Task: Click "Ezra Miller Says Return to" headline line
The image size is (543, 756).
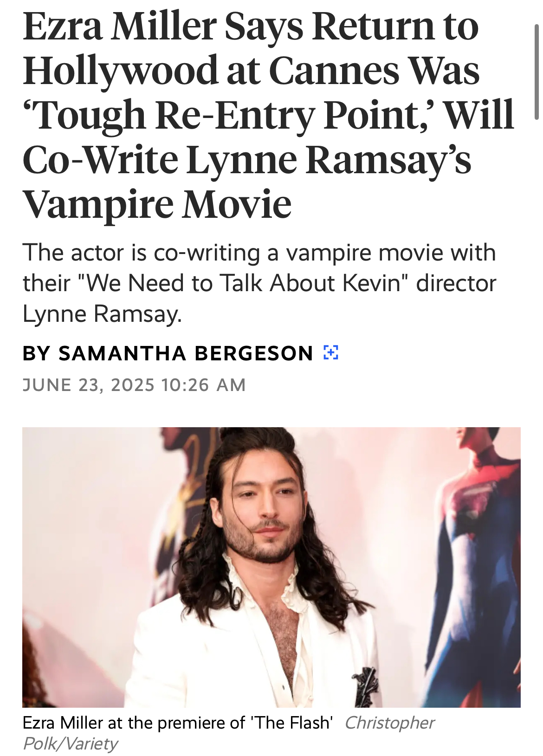Action: pos(250,26)
